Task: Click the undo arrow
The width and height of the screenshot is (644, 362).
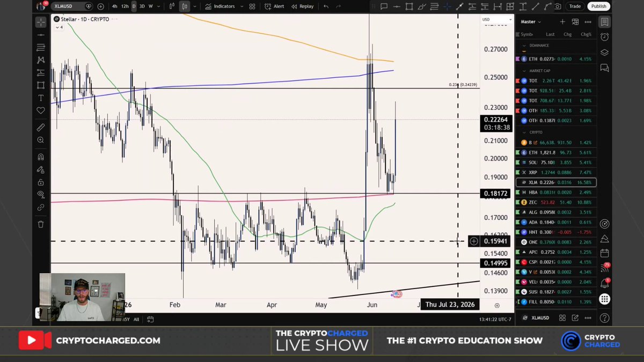Action: (x=326, y=6)
